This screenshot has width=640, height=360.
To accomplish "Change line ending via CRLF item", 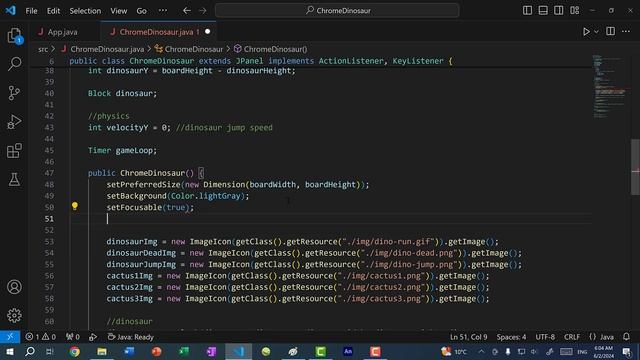I will (x=571, y=337).
